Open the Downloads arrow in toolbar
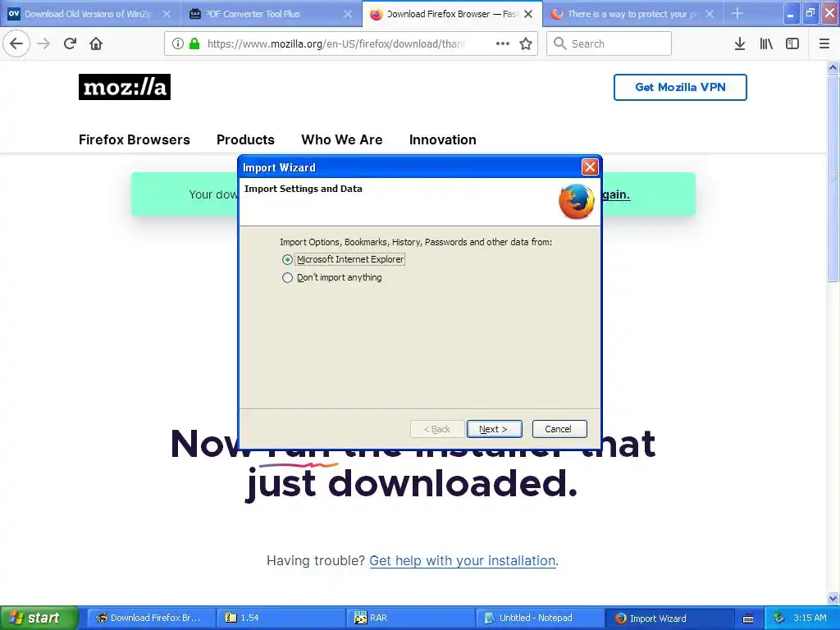Viewport: 840px width, 630px height. coord(740,43)
